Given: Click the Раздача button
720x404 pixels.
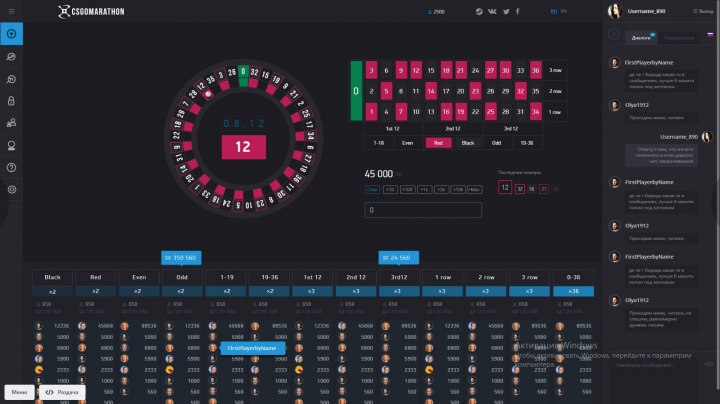Looking at the screenshot, I should [62, 392].
